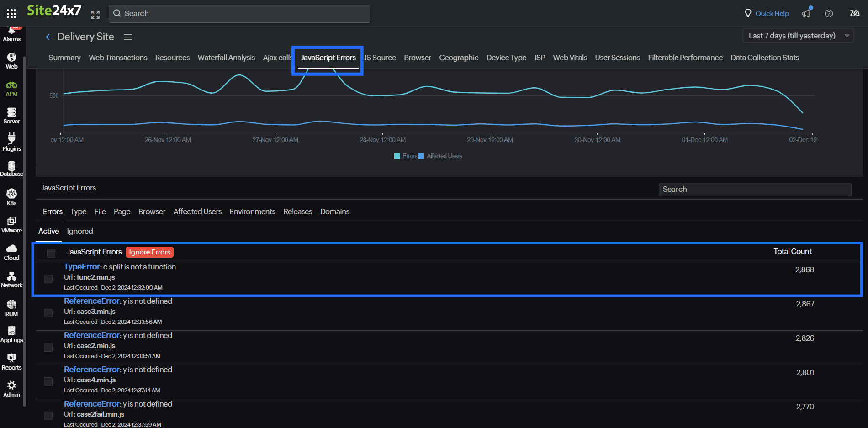This screenshot has width=868, height=428.
Task: Open the apps grid launcher icon
Action: 11,14
